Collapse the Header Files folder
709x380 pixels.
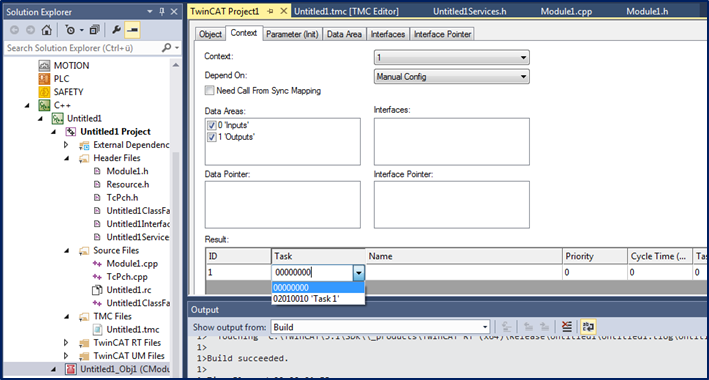(x=67, y=158)
